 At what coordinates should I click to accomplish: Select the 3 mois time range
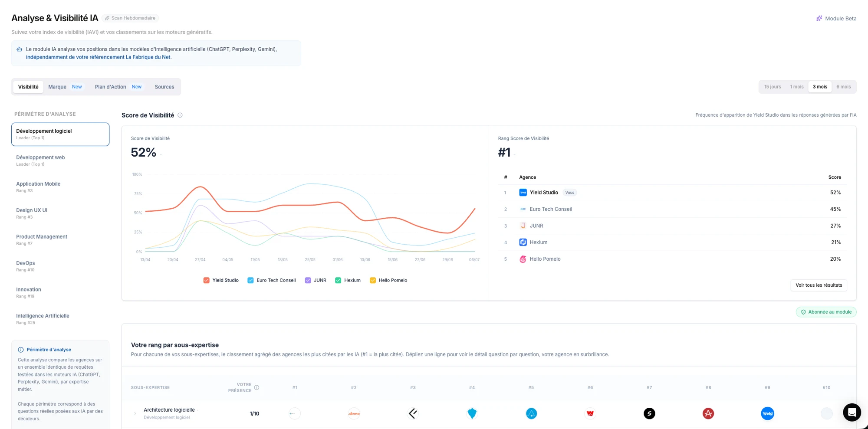click(820, 87)
